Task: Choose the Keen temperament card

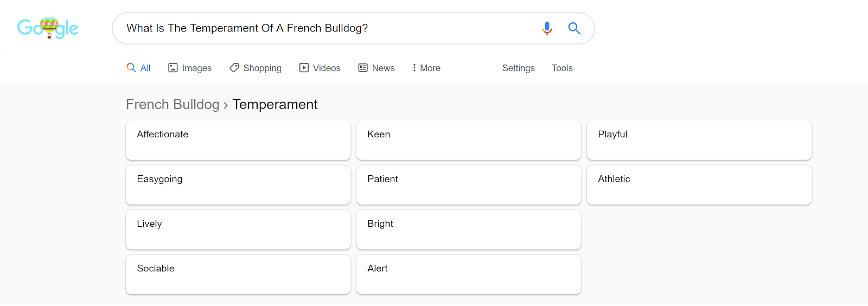Action: point(469,140)
